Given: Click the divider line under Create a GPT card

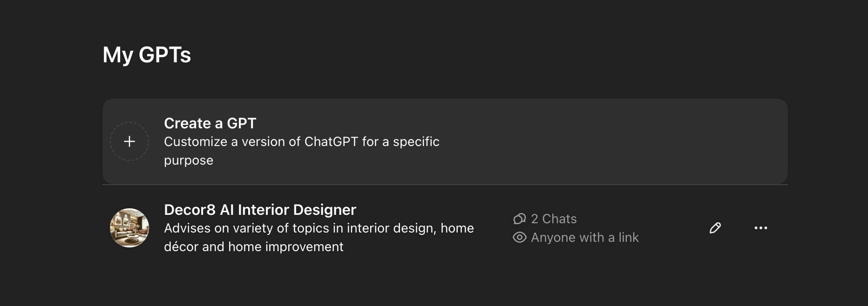Looking at the screenshot, I should tap(445, 185).
